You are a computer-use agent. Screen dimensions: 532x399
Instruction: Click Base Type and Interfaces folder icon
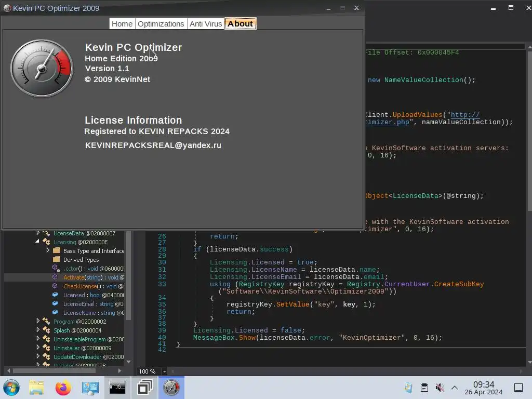[56, 251]
